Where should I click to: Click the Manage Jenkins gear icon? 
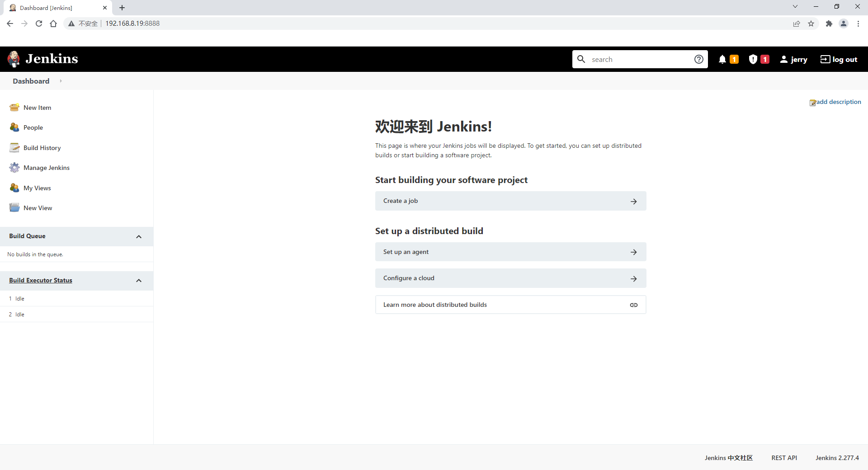14,168
